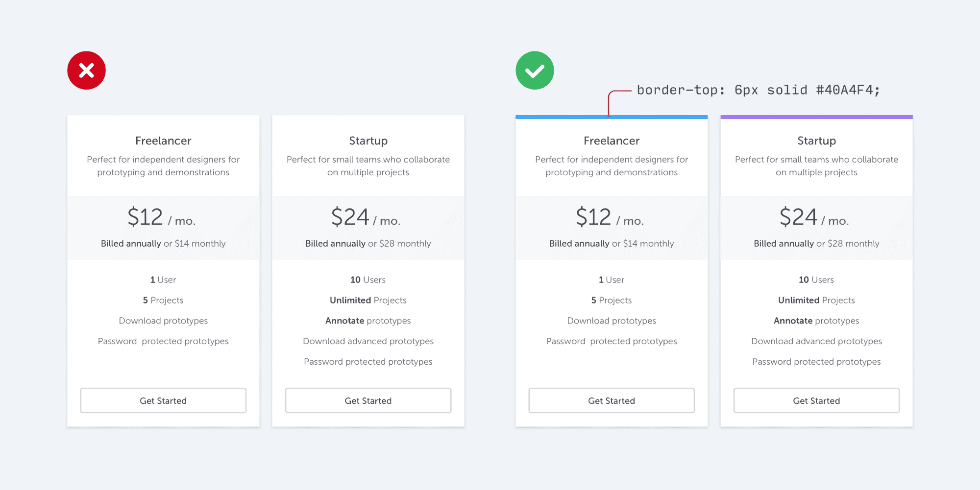
Task: Click the red X cross icon
Action: [86, 70]
